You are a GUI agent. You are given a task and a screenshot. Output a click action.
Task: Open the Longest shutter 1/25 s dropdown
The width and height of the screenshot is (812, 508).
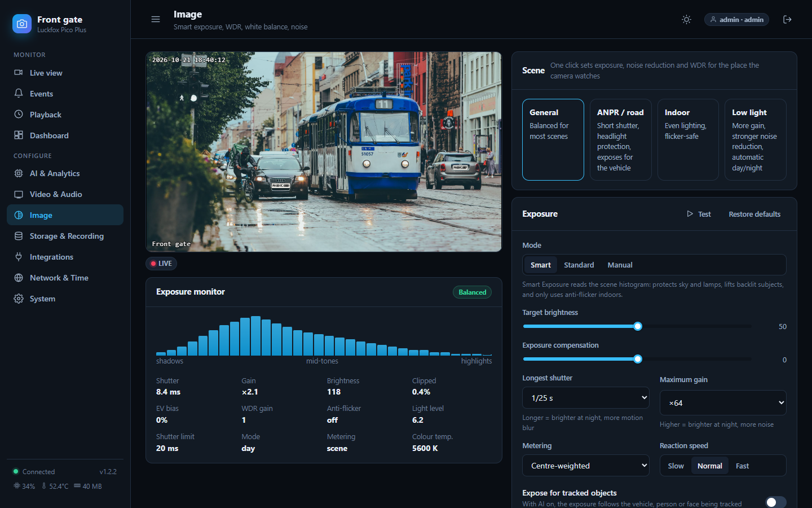click(x=586, y=398)
